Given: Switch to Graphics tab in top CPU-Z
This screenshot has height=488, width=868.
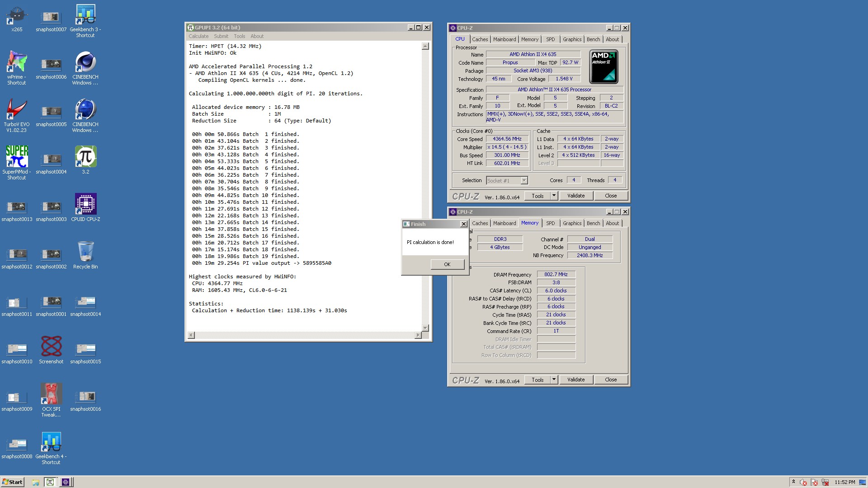Looking at the screenshot, I should 572,39.
